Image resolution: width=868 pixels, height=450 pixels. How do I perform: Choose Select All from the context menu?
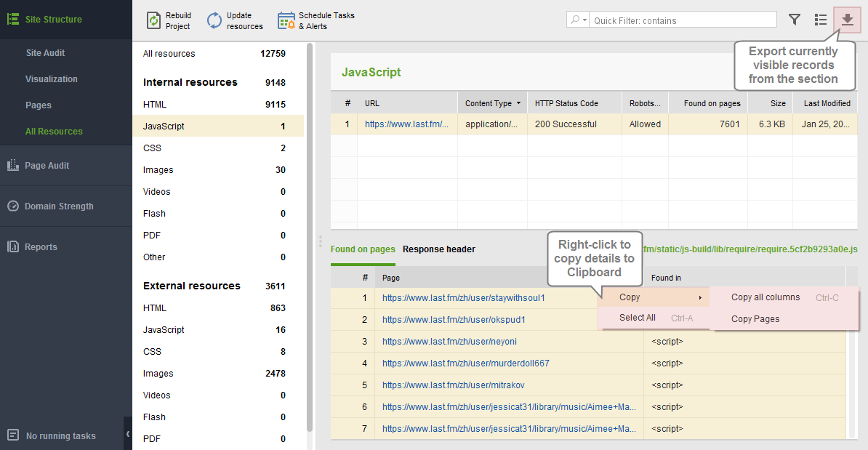click(654, 318)
